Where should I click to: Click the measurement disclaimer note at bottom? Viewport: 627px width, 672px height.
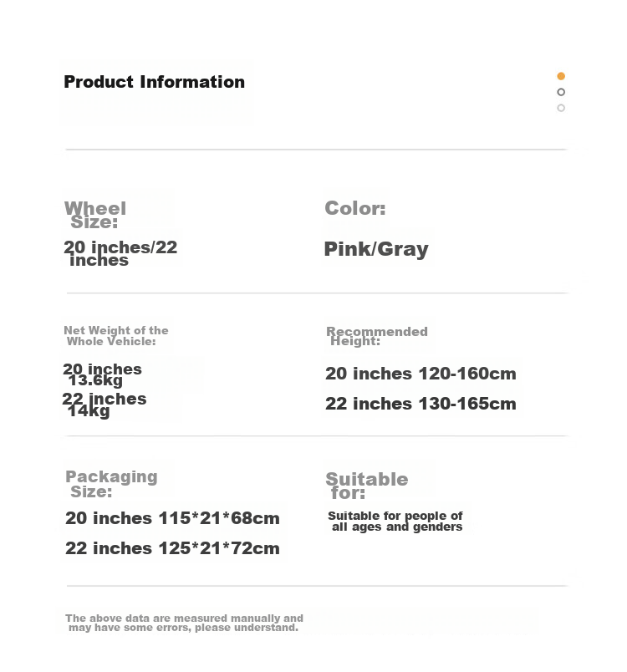click(184, 623)
